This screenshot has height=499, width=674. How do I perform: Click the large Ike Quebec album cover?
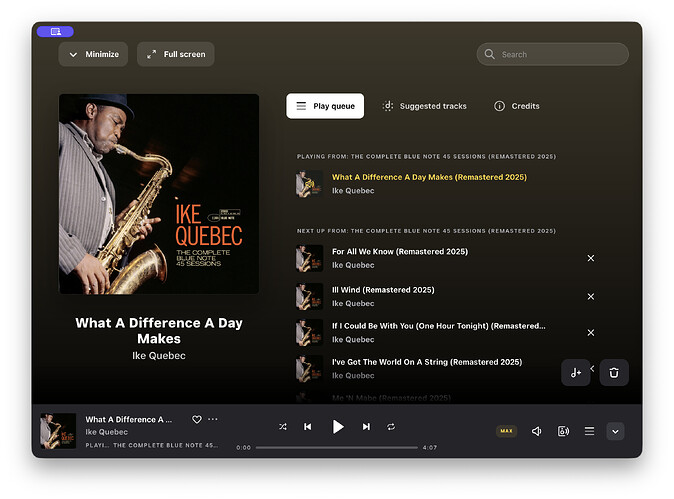pos(159,194)
